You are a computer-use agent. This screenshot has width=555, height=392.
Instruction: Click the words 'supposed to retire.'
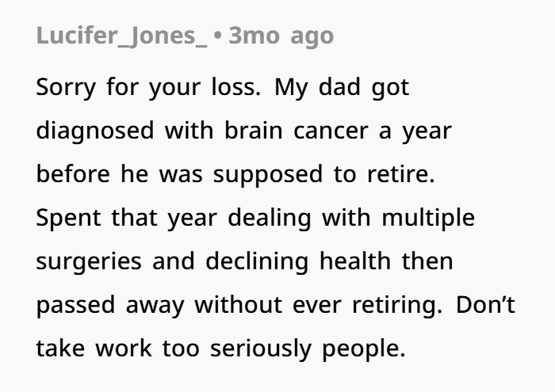[x=323, y=174]
